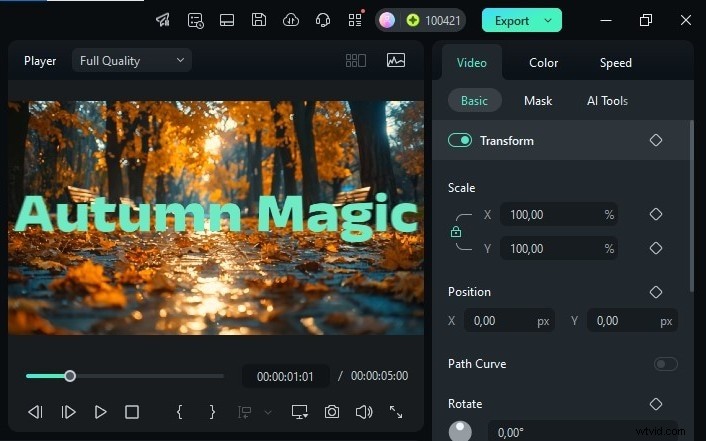This screenshot has width=706, height=441.
Task: Adjust volume with the speaker icon
Action: click(364, 412)
